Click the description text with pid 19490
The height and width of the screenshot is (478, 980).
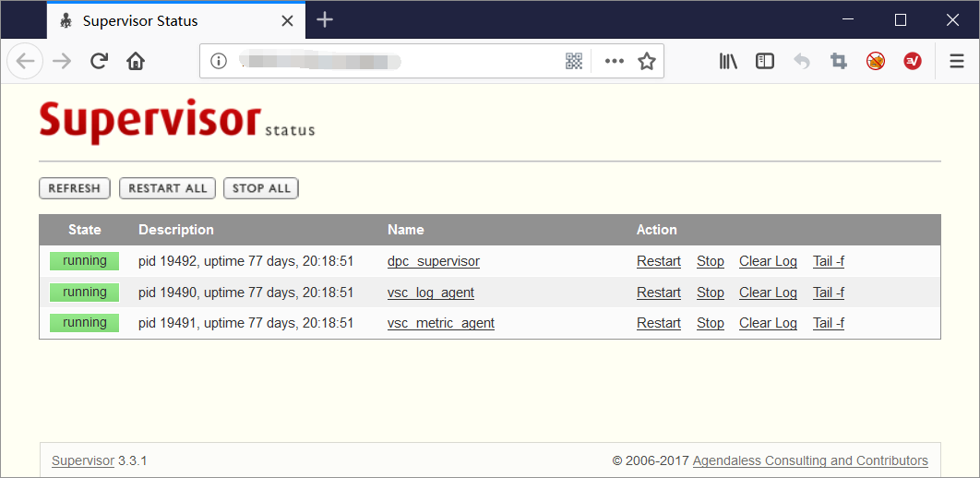(x=246, y=293)
